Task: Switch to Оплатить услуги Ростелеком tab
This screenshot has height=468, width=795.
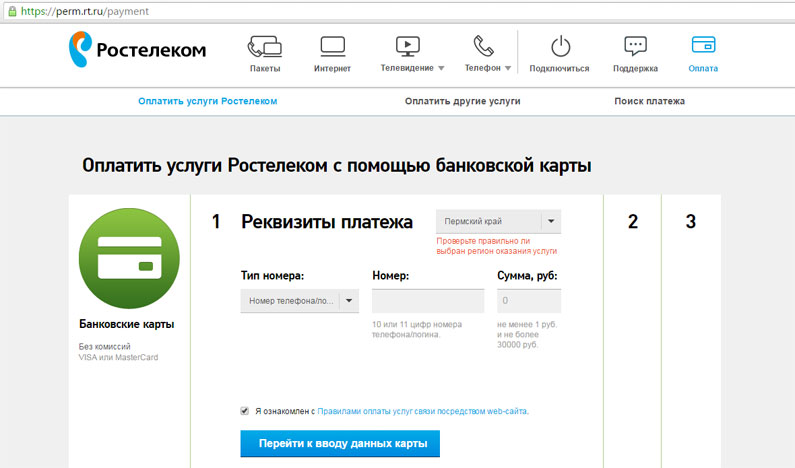Action: 207,101
